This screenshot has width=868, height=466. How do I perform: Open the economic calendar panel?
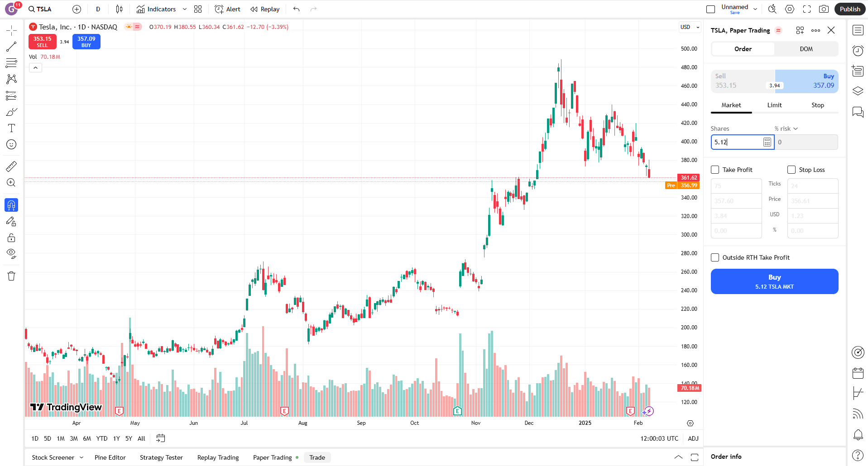pos(857,373)
